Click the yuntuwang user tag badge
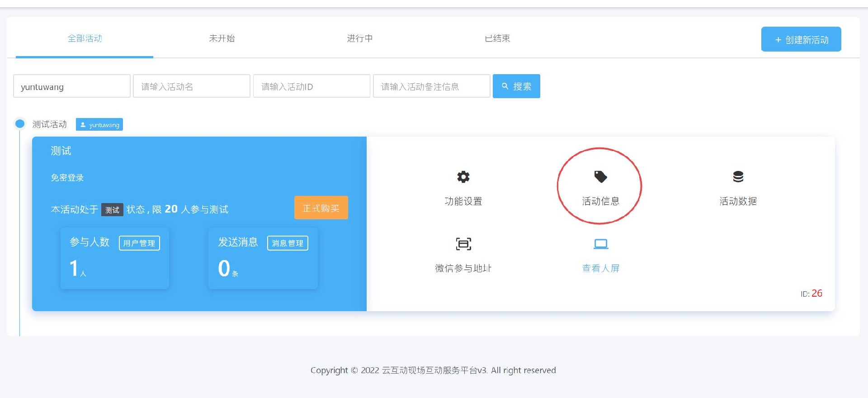Image resolution: width=868 pixels, height=398 pixels. pyautogui.click(x=99, y=125)
